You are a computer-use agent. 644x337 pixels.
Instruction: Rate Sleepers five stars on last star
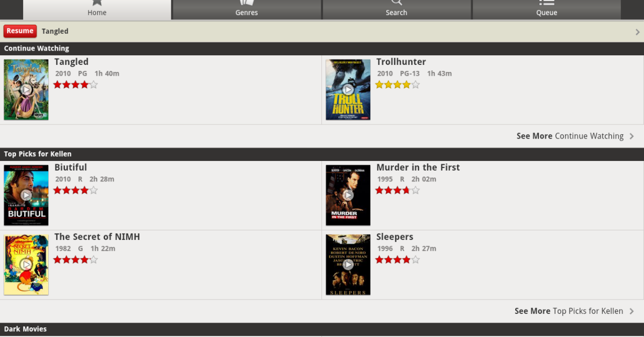[x=415, y=260]
